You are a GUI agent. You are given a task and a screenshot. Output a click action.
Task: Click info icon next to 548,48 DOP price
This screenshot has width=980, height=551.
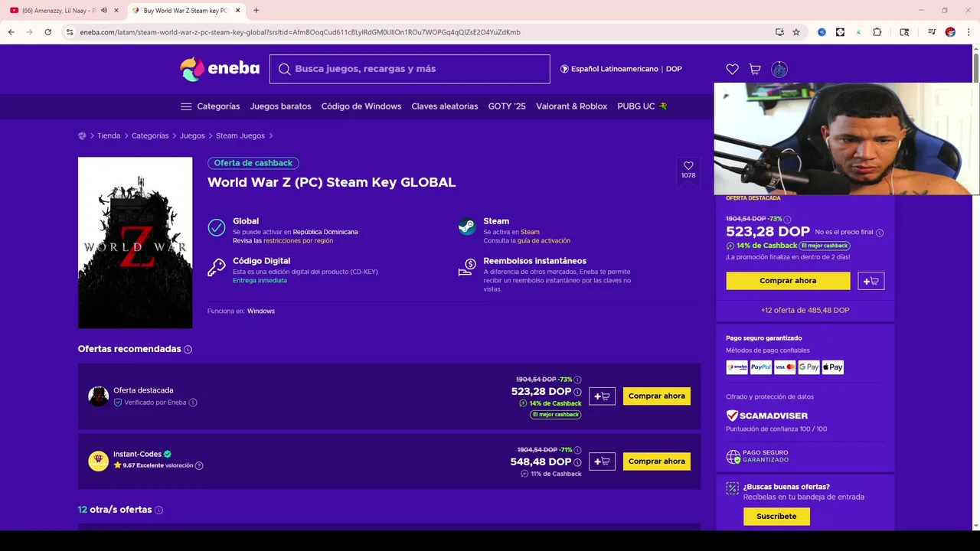click(577, 462)
